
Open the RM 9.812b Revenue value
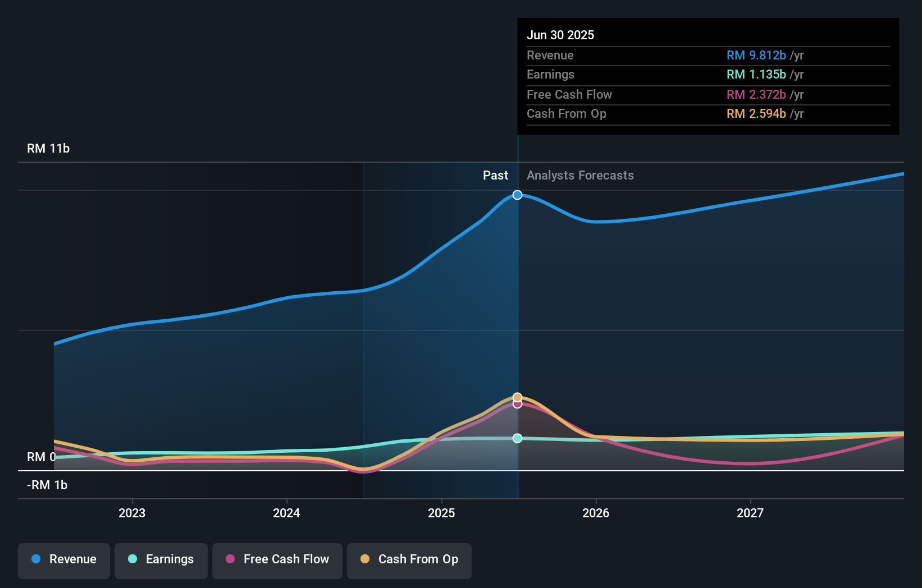tap(756, 56)
